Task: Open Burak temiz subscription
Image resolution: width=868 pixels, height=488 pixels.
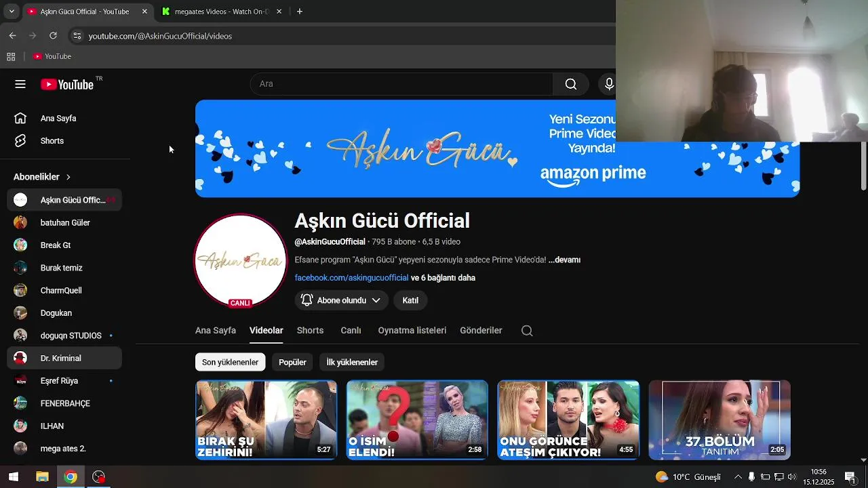Action: click(65, 268)
